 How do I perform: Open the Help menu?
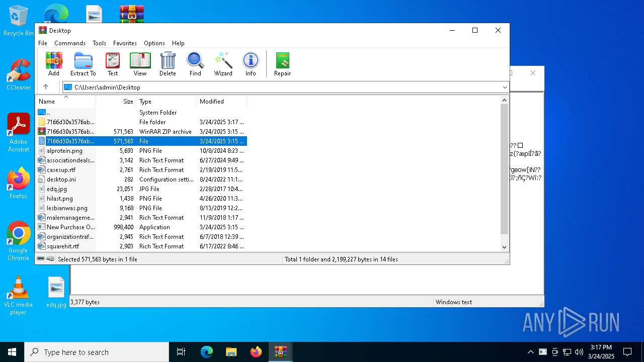coord(178,43)
